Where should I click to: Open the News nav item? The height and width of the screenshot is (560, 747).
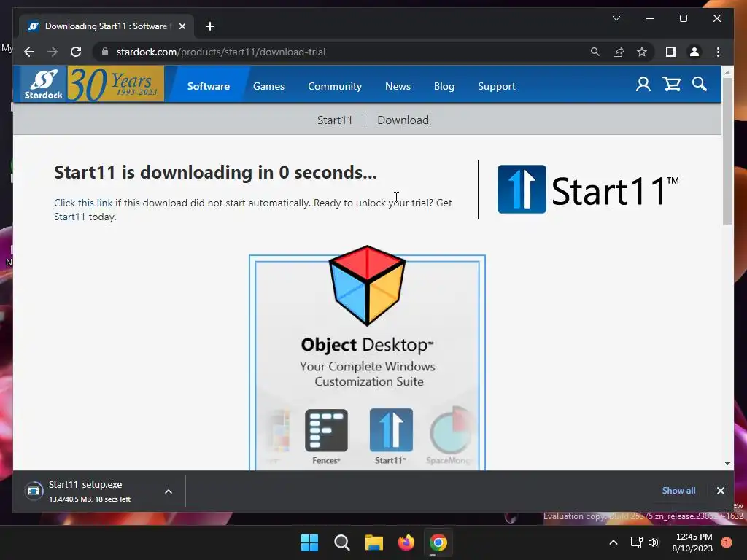point(398,86)
